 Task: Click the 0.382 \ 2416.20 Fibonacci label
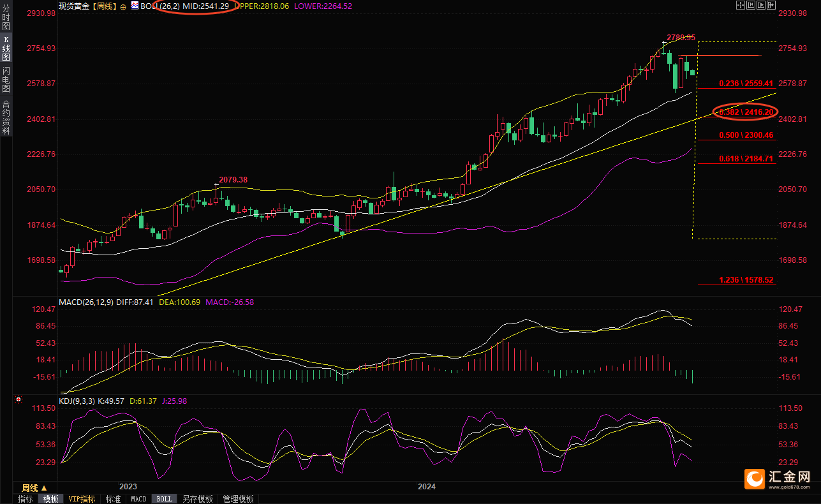746,112
